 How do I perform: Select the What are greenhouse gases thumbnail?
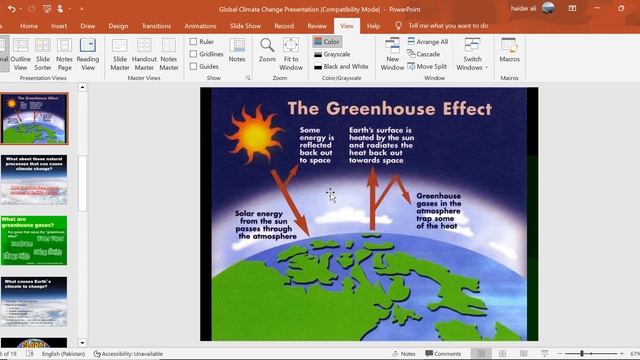(x=34, y=240)
